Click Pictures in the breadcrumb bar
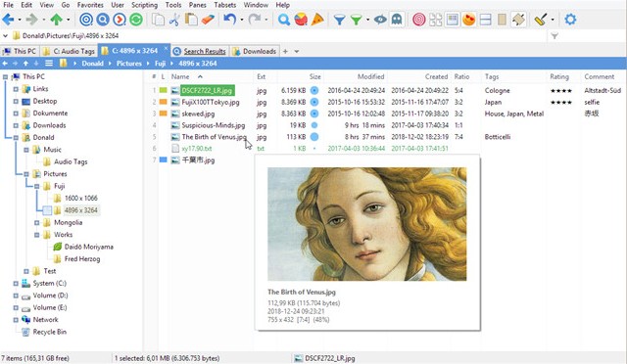Viewport: 627px width, 364px height. pos(128,64)
